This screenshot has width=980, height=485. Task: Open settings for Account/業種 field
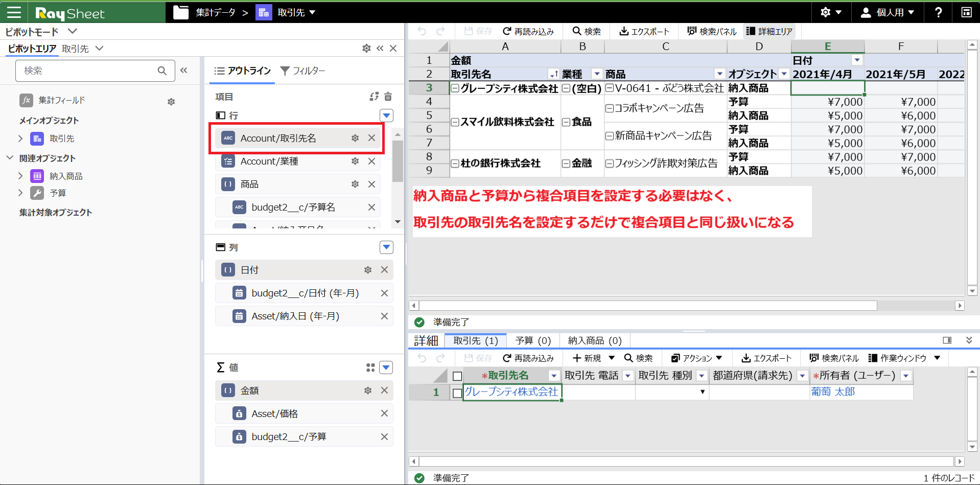pos(355,161)
